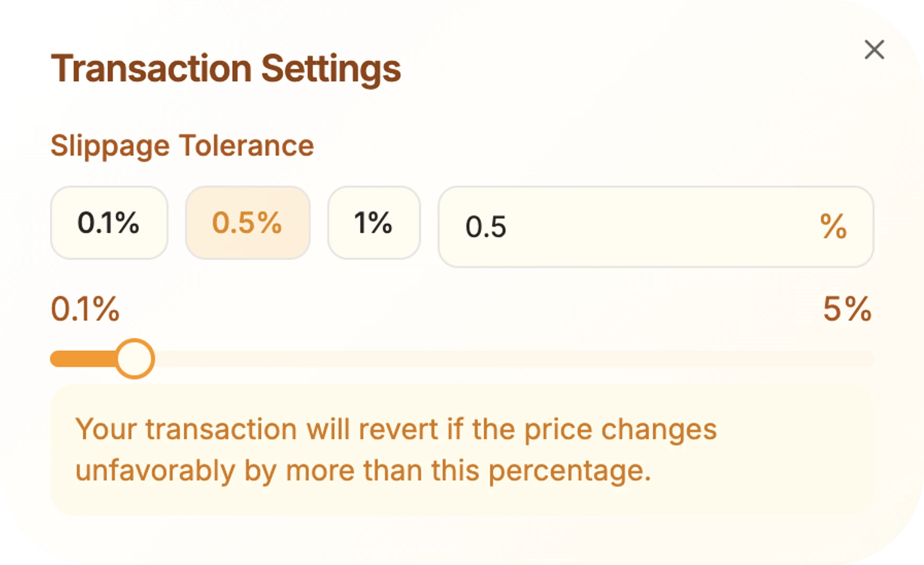Viewport: 924px width, 565px height.
Task: Click the word 'percentage' in the info note
Action: [x=566, y=472]
